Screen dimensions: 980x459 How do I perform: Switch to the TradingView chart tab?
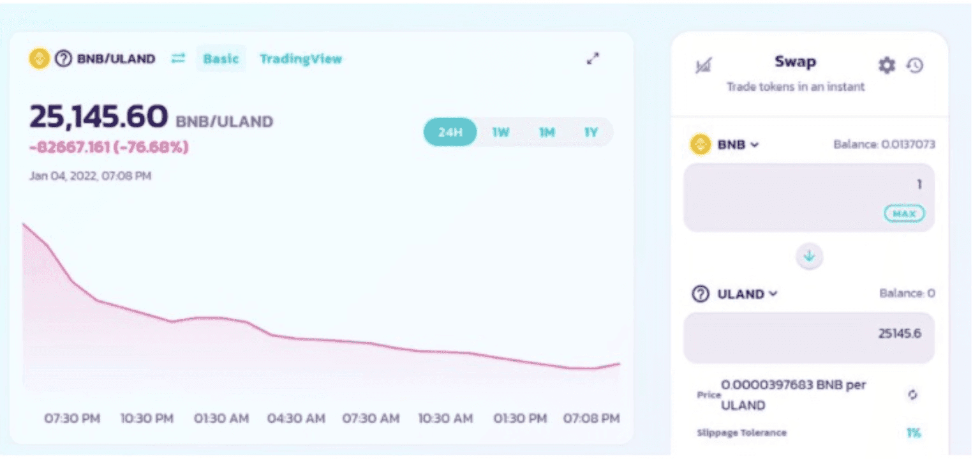tap(301, 59)
